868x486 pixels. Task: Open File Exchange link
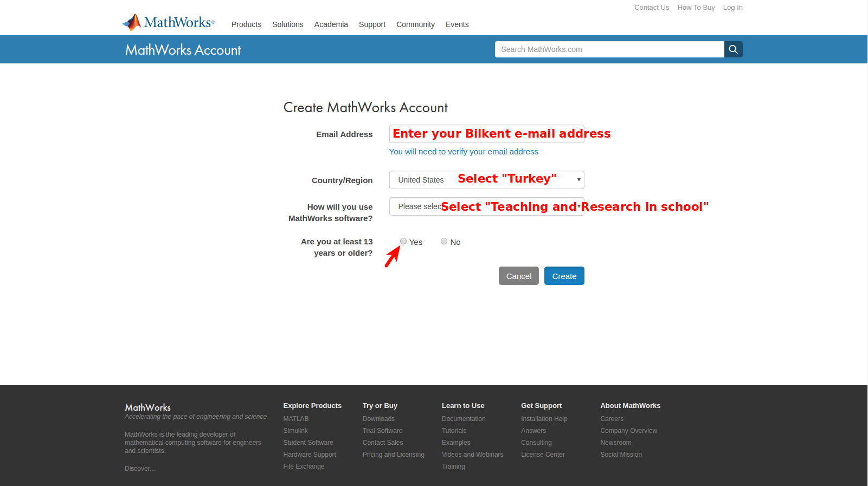coord(304,466)
